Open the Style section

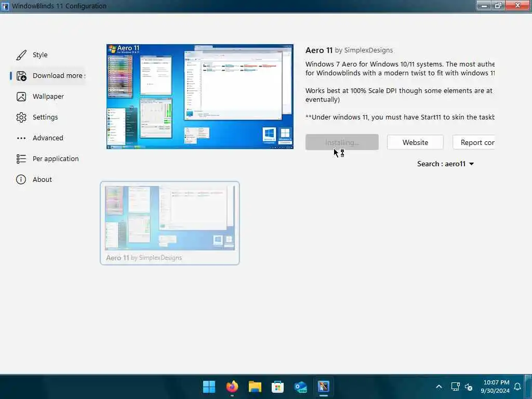pyautogui.click(x=40, y=55)
